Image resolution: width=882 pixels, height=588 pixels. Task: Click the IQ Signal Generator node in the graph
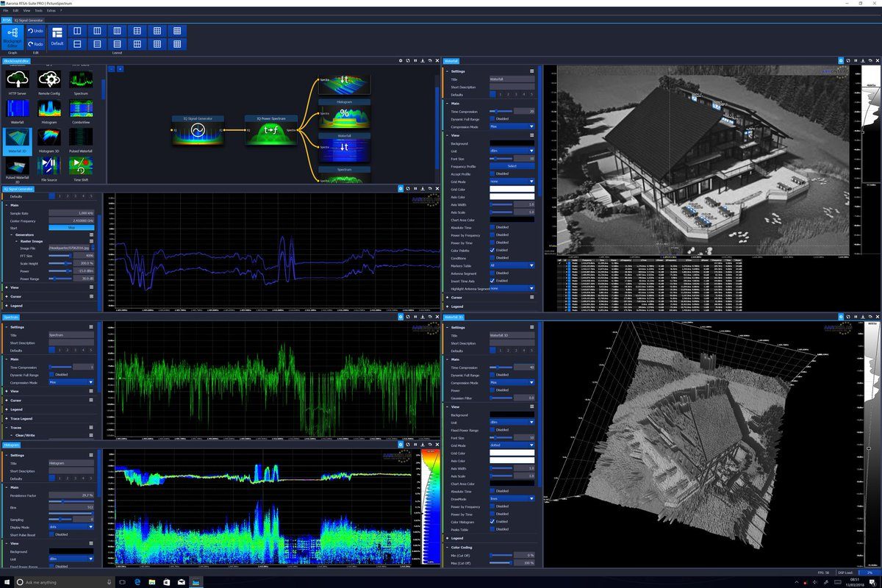tap(197, 129)
